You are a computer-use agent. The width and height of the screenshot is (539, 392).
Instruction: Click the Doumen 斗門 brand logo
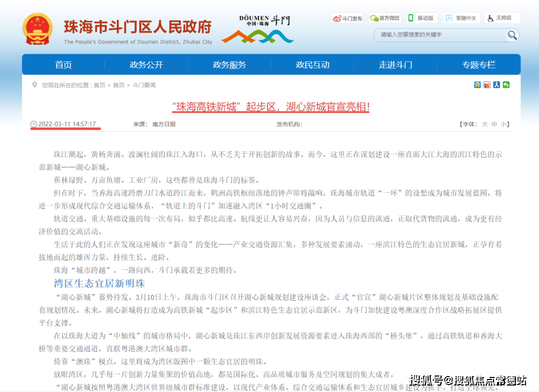click(257, 27)
